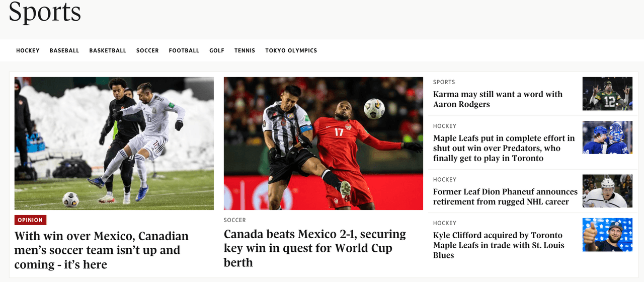Open the Dion Phaneuf retirement article
This screenshot has width=644, height=282.
[505, 197]
